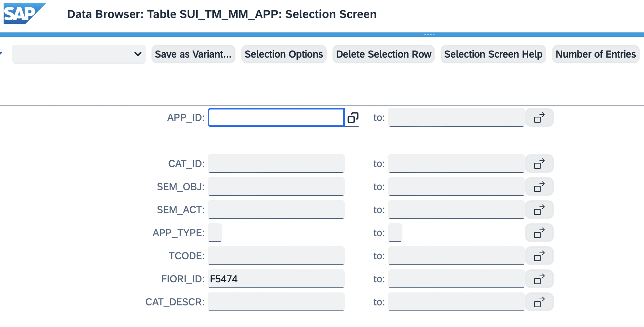
Task: Click the header splitter grip handle
Action: click(x=429, y=35)
